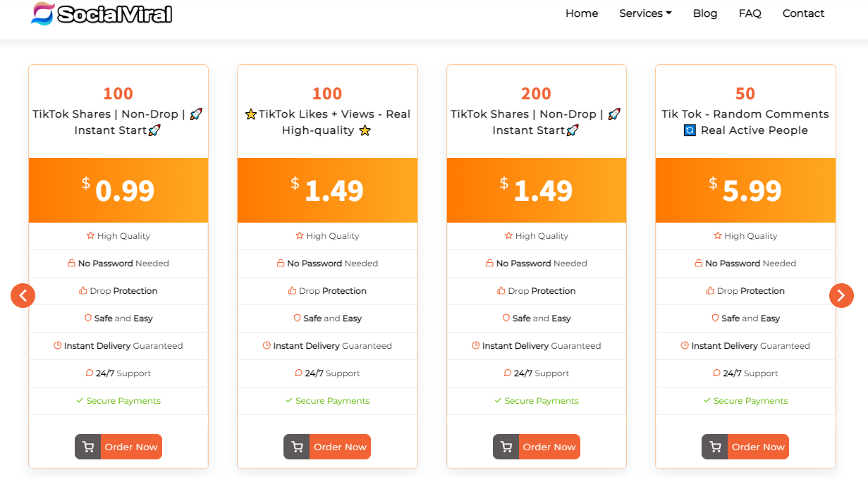Click thumbs-up Drop Protection icon in 100 Shares card

coord(83,291)
